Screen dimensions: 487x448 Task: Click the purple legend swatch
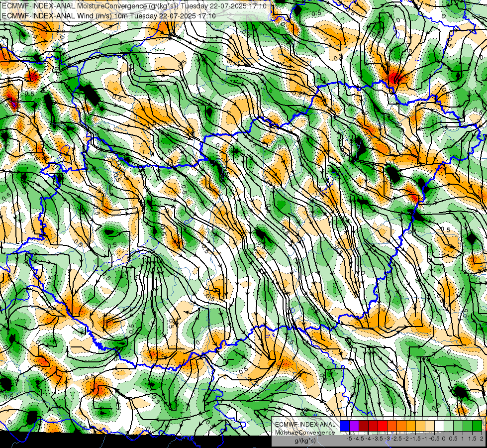(x=354, y=426)
